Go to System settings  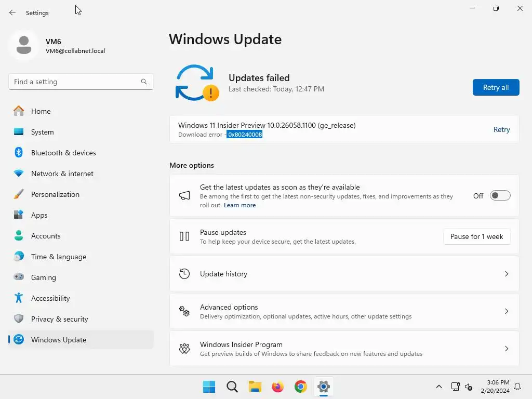tap(81, 131)
